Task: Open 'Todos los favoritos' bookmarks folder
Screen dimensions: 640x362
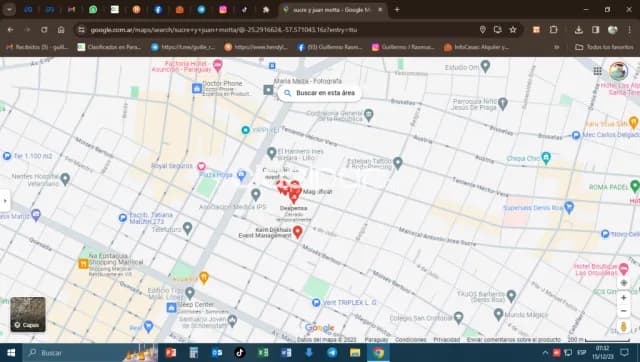Action: coord(604,47)
